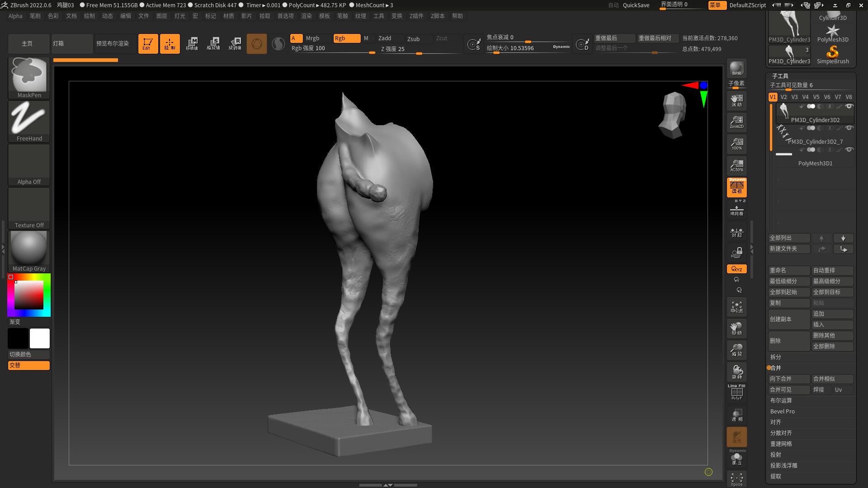Collapse the 合并 section
The image size is (868, 488).
point(775,368)
